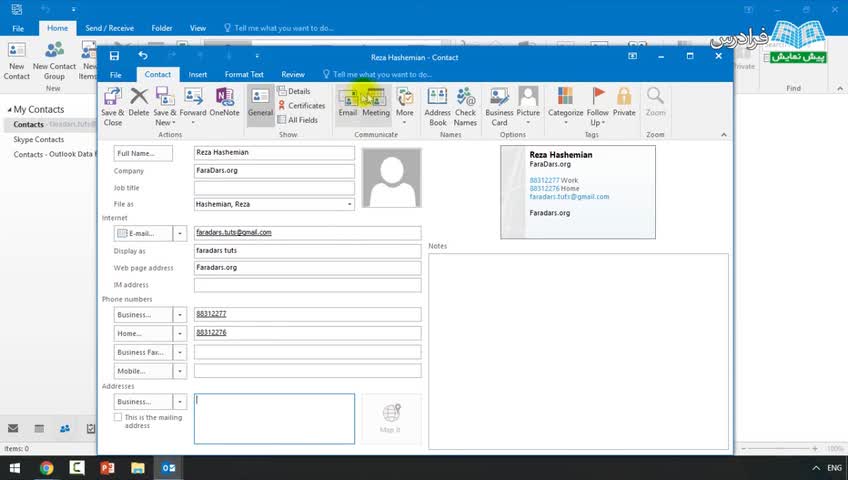
Task: Switch to Calendar view in navigation bar
Action: 39,429
